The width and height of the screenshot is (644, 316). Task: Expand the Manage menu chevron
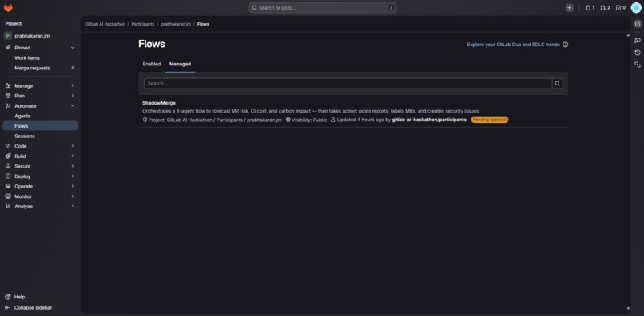pyautogui.click(x=72, y=85)
